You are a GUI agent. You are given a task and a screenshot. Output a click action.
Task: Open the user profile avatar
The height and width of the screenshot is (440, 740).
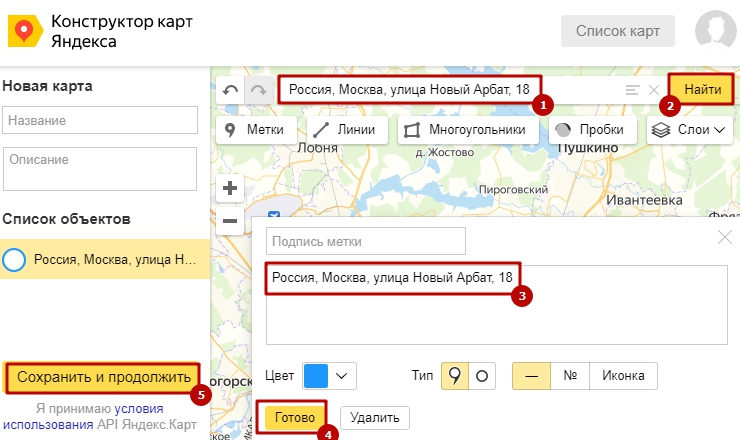tap(710, 31)
